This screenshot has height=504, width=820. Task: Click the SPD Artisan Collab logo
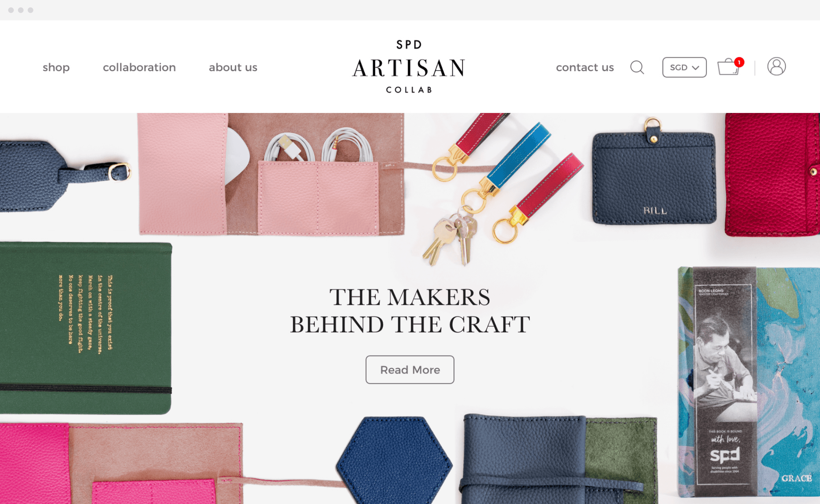pyautogui.click(x=409, y=67)
